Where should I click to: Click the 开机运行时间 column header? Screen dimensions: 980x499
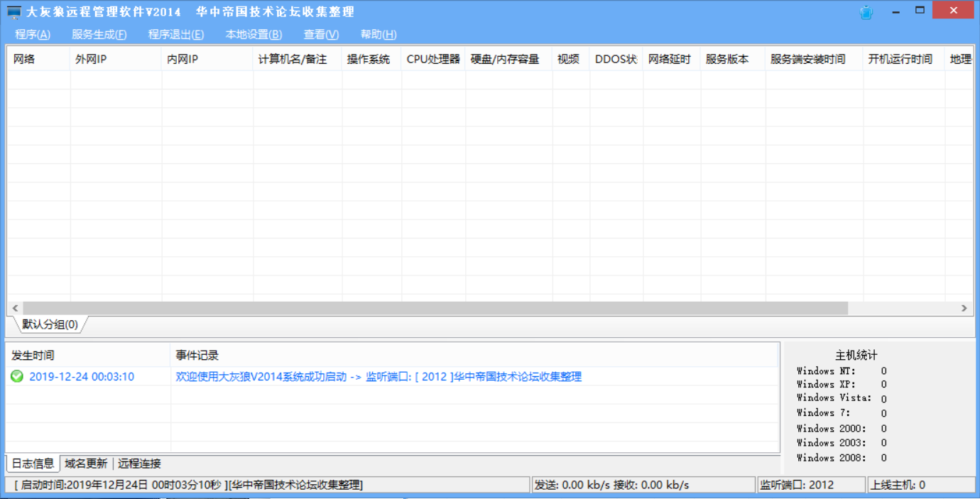(x=904, y=59)
